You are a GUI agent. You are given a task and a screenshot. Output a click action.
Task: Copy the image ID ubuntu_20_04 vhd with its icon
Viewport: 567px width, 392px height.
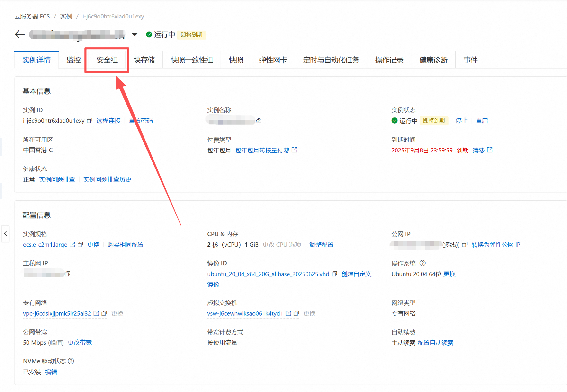point(334,274)
